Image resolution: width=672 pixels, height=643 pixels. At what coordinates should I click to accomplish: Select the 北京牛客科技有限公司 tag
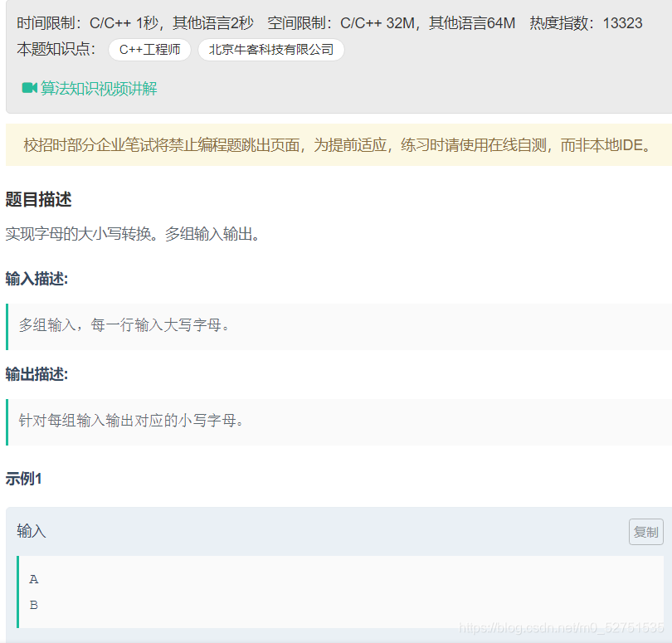coord(270,50)
